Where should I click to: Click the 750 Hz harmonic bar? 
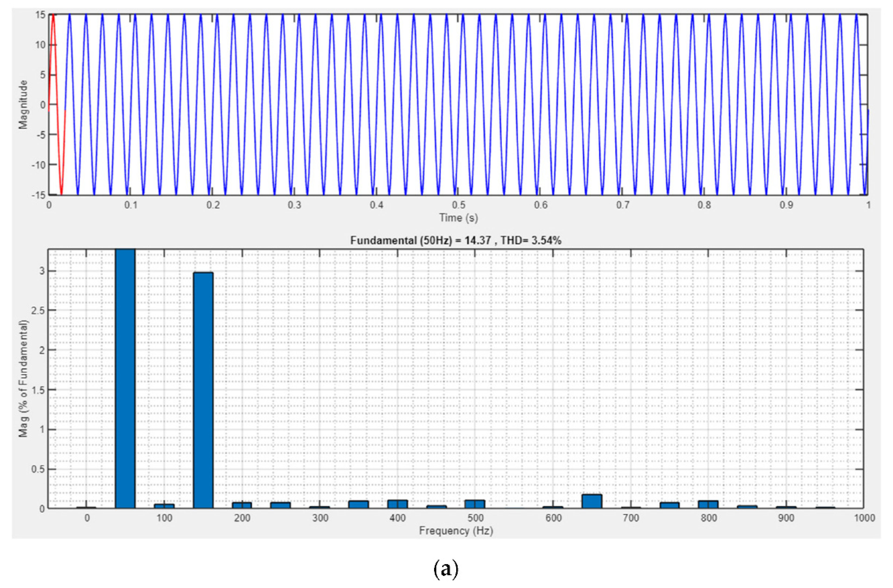669,505
